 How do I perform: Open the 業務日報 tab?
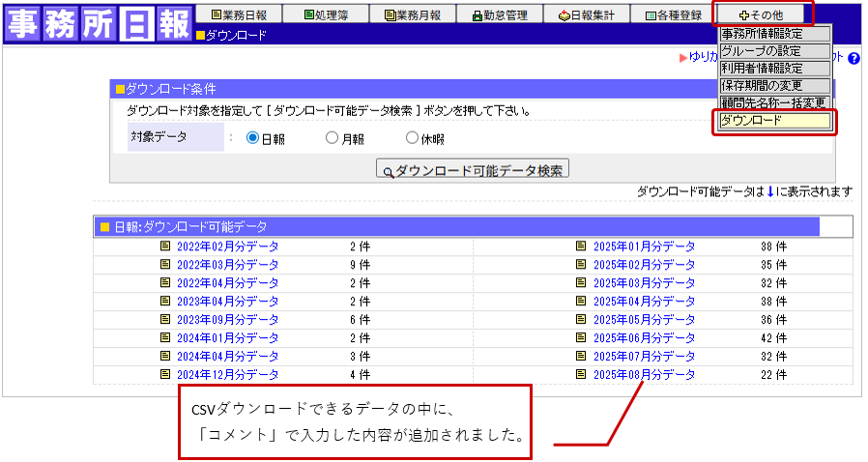click(239, 14)
